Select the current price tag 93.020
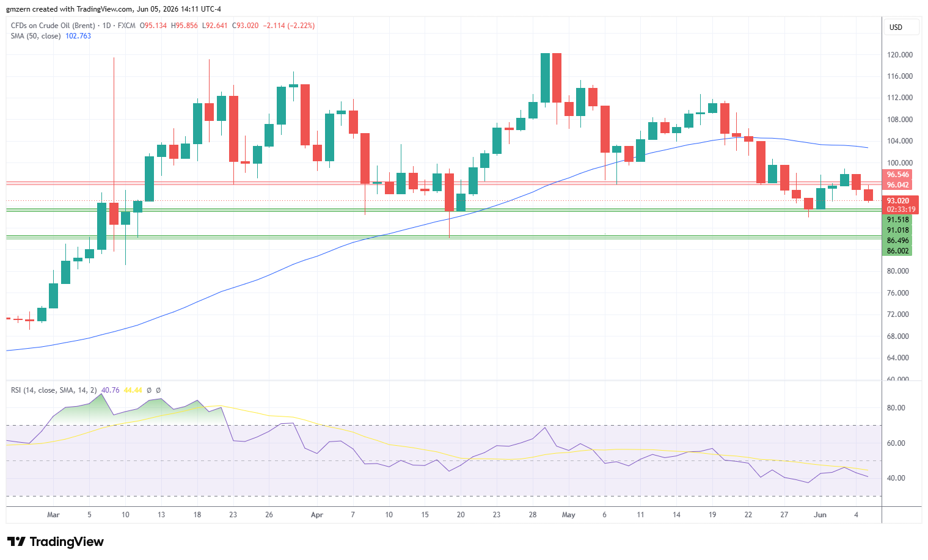The width and height of the screenshot is (928, 560). (898, 201)
